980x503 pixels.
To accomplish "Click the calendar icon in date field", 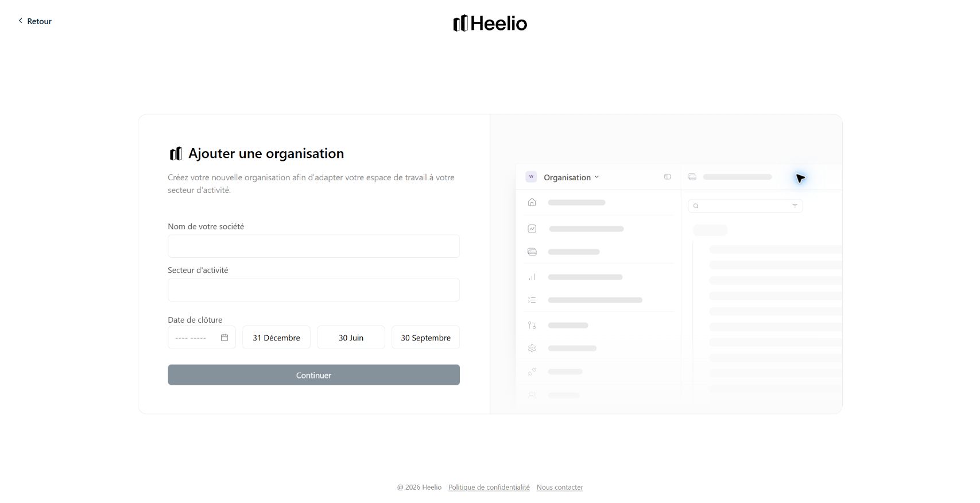I will click(x=224, y=338).
